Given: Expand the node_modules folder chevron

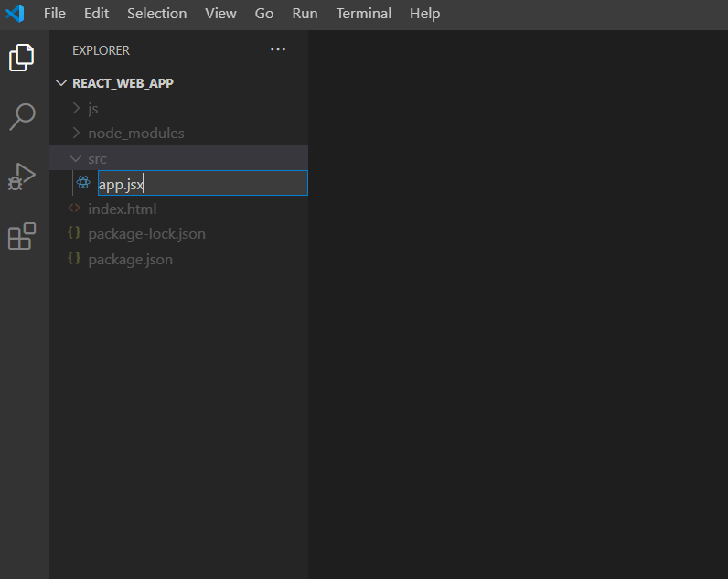Looking at the screenshot, I should (76, 133).
